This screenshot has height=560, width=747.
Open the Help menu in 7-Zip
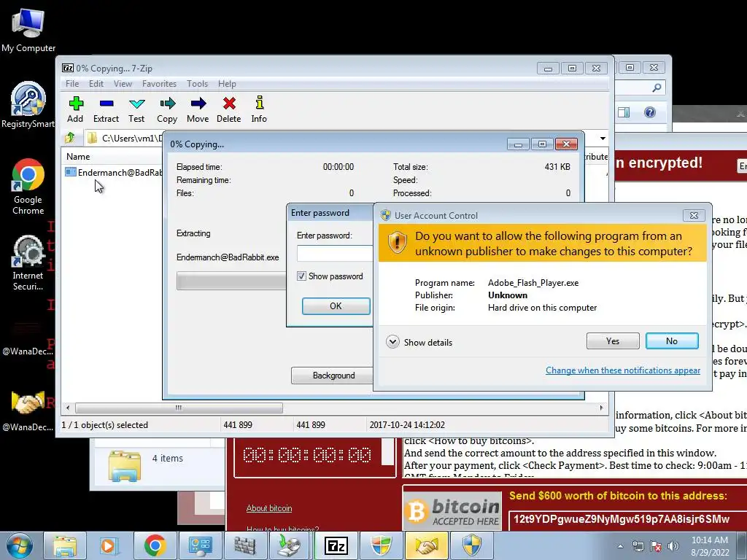click(228, 84)
